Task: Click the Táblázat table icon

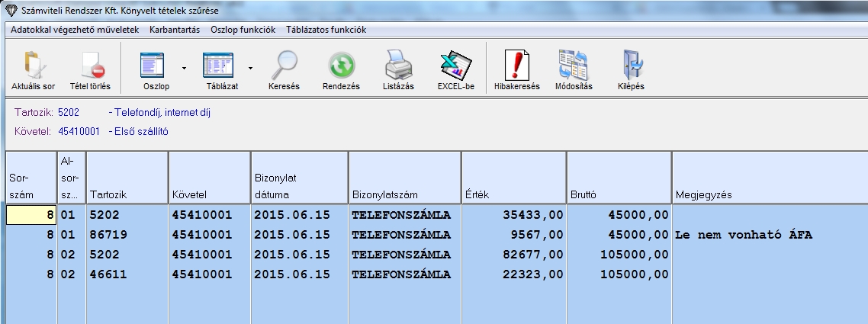Action: (x=217, y=66)
